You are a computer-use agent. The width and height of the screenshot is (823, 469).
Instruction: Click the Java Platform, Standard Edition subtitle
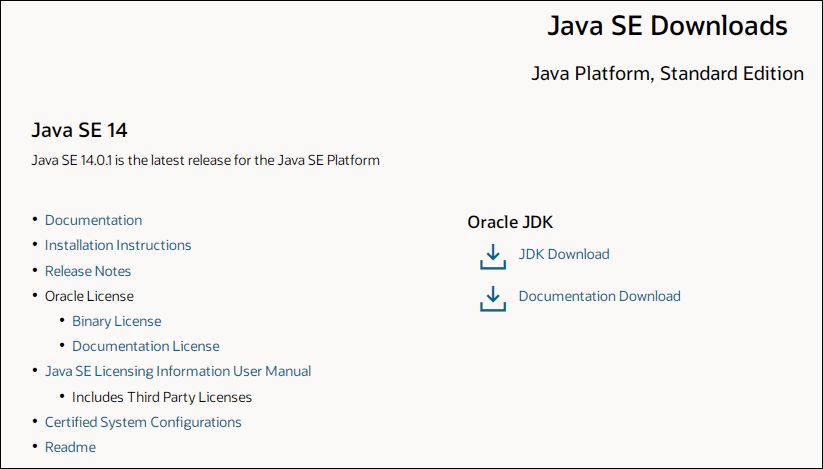pyautogui.click(x=667, y=73)
